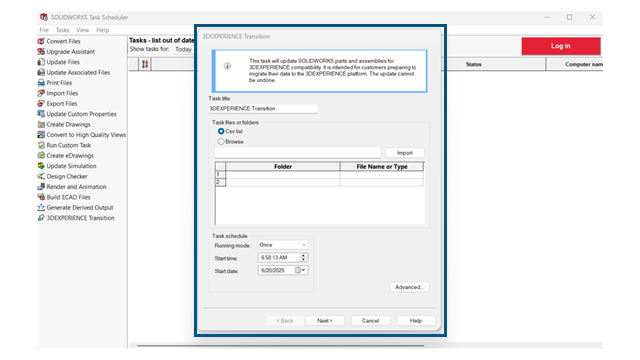Click the Import button
This screenshot has width=640, height=360.
pyautogui.click(x=405, y=153)
